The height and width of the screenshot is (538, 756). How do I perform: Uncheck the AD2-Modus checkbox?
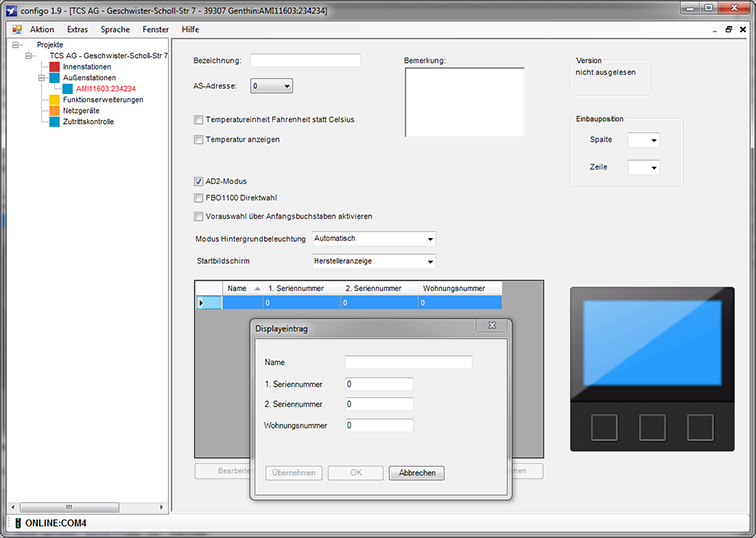point(198,181)
